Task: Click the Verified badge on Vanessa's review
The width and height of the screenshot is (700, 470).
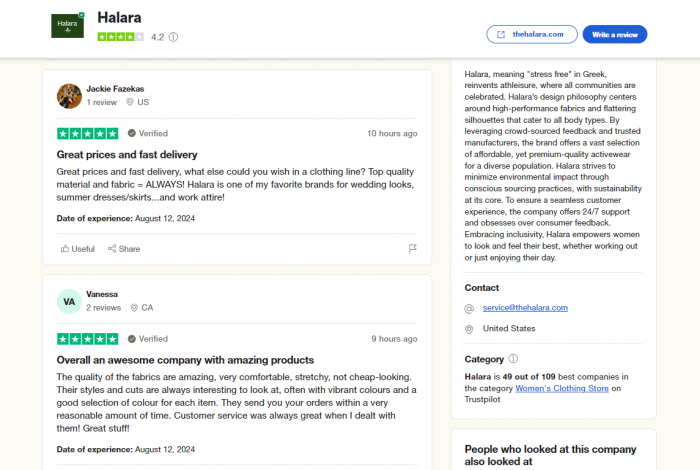Action: pos(148,339)
